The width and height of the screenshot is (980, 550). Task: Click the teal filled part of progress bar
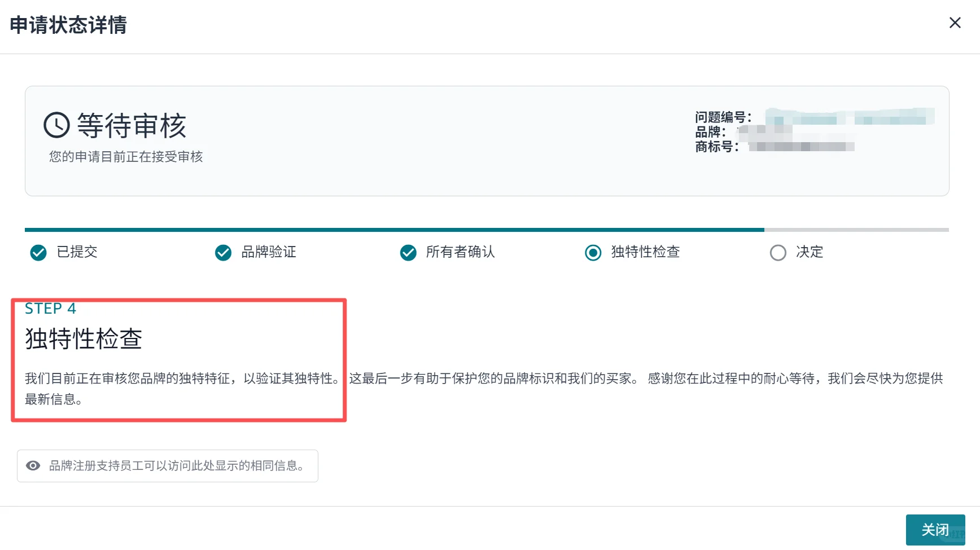pos(394,230)
